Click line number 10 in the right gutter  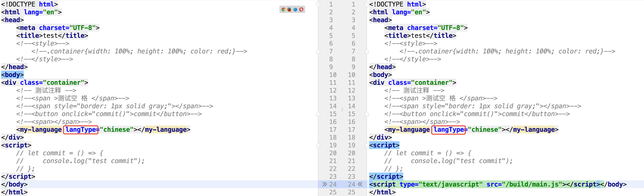point(351,75)
